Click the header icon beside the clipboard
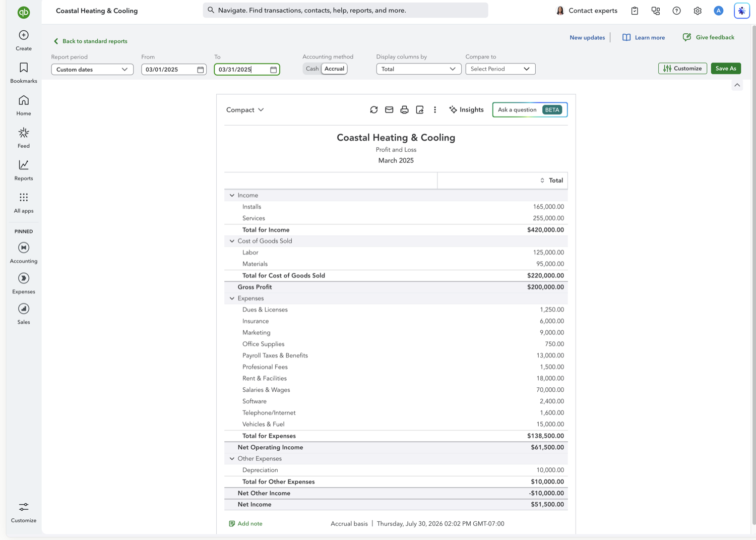Image resolution: width=756 pixels, height=540 pixels. click(656, 11)
